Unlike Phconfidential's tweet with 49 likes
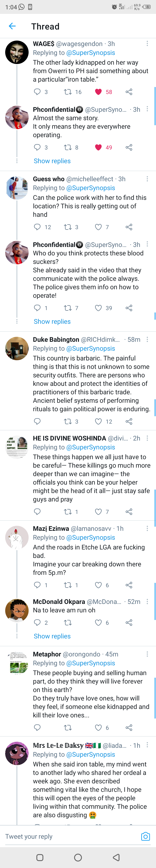 tap(98, 147)
